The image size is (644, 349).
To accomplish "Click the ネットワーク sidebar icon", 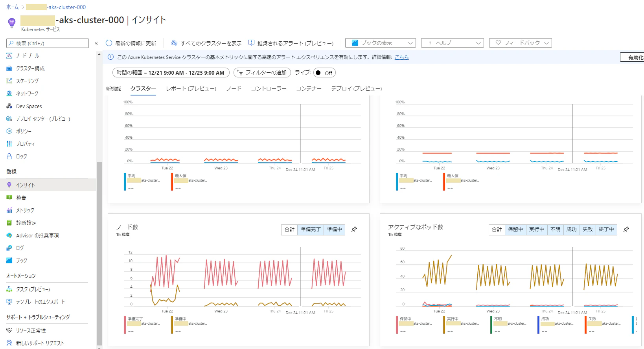I will coord(9,94).
